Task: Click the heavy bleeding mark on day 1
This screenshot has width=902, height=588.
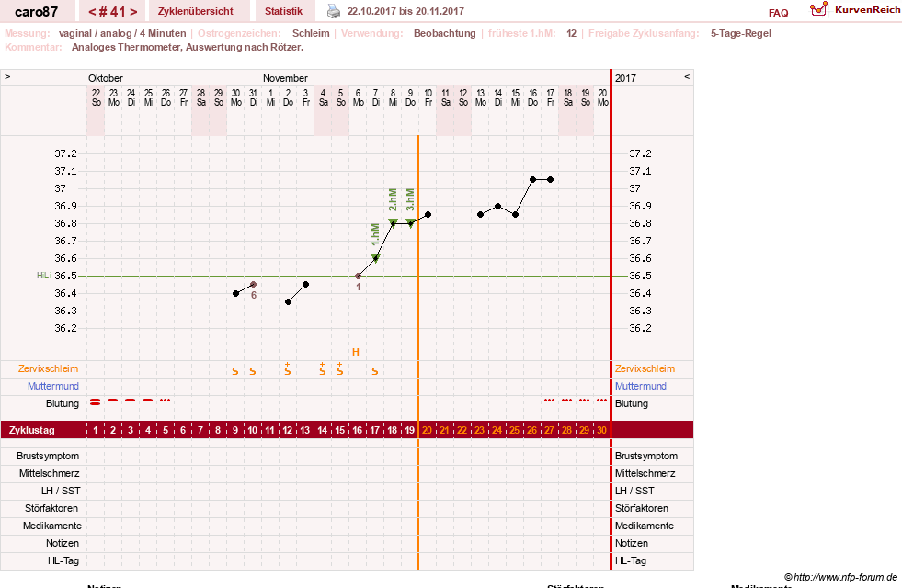Action: [x=96, y=402]
